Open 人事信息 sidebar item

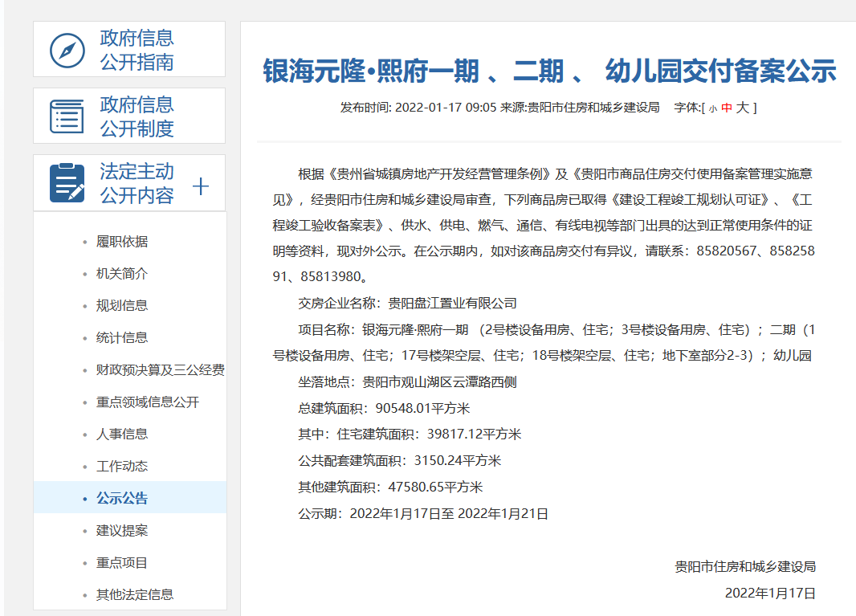pos(122,434)
